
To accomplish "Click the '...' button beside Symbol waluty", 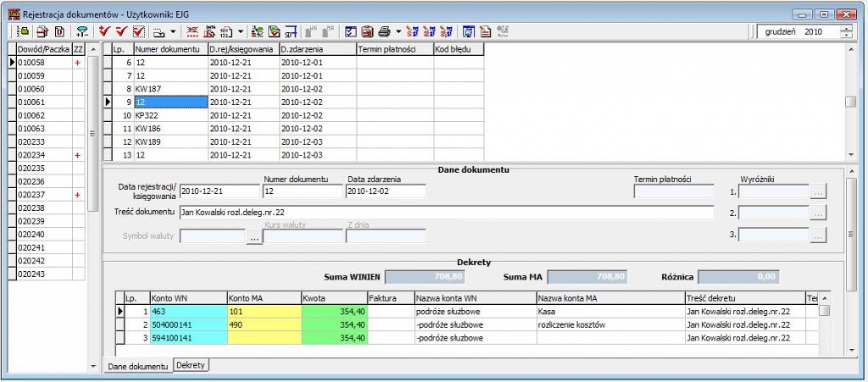I will click(x=254, y=238).
